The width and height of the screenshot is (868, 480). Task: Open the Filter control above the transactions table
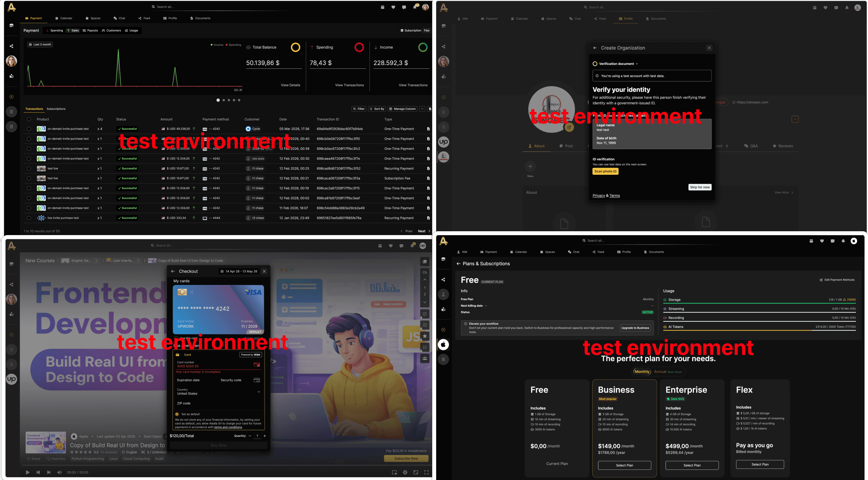point(359,109)
